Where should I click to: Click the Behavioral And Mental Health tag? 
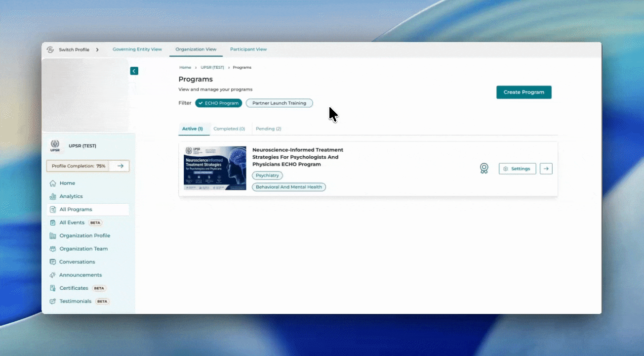pos(289,187)
